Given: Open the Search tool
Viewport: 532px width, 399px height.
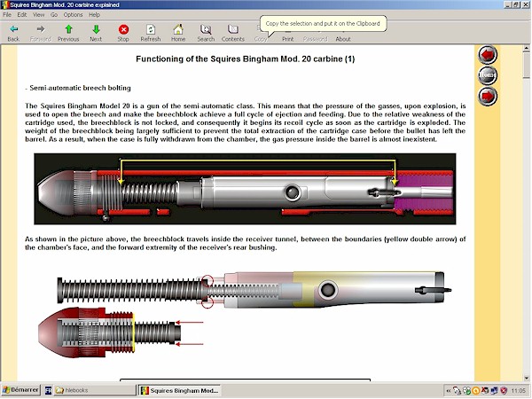Looking at the screenshot, I should pyautogui.click(x=206, y=33).
